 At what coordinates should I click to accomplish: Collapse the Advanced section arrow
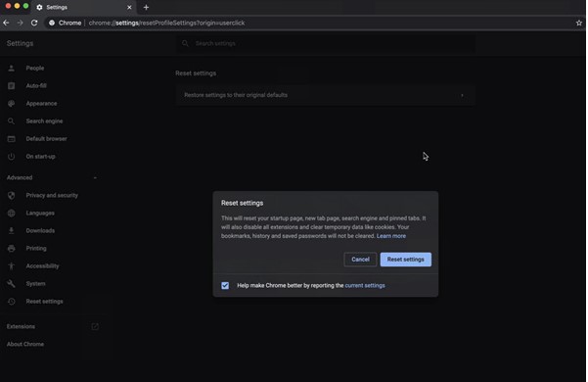(x=95, y=177)
